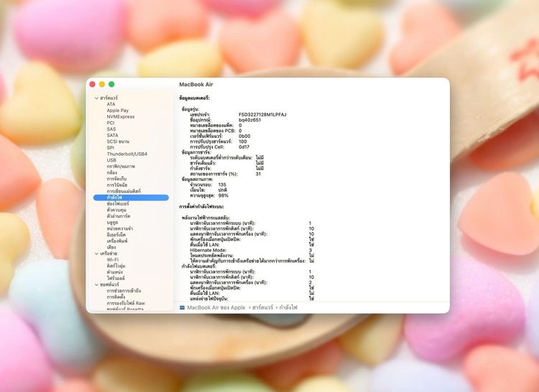
Task: Open การรองรับไฟล์ Raw in the sidebar
Action: (126, 303)
